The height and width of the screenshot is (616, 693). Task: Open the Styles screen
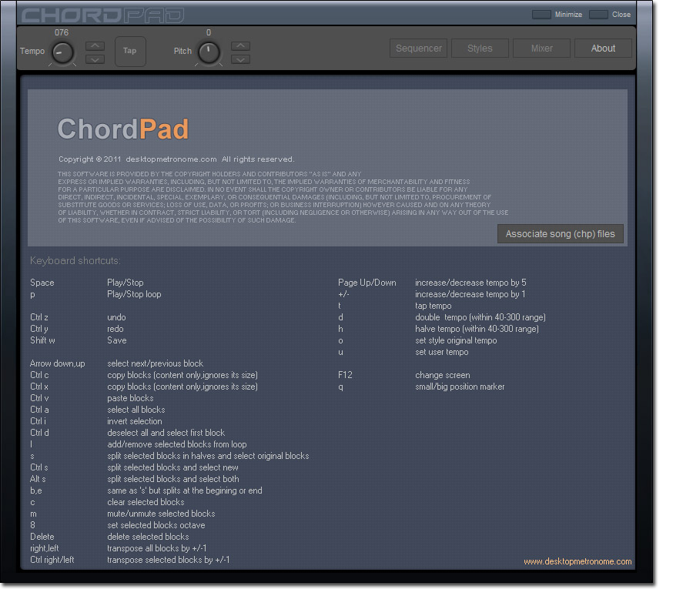[x=480, y=49]
